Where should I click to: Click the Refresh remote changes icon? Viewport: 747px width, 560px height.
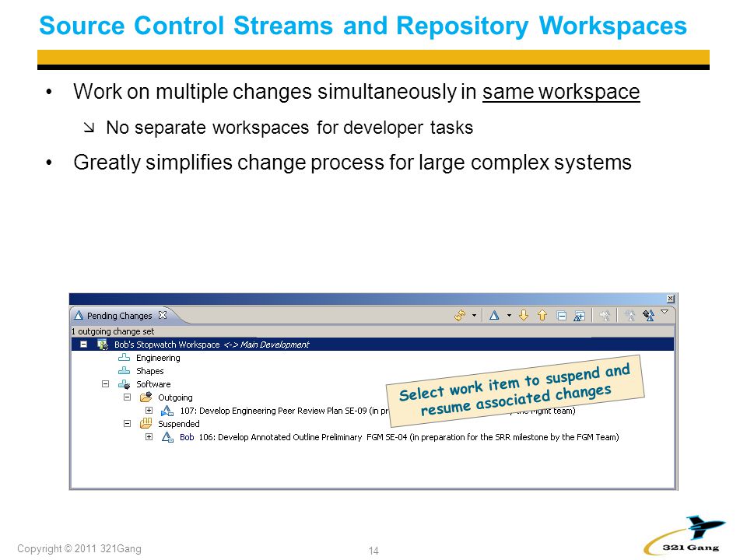tap(460, 315)
